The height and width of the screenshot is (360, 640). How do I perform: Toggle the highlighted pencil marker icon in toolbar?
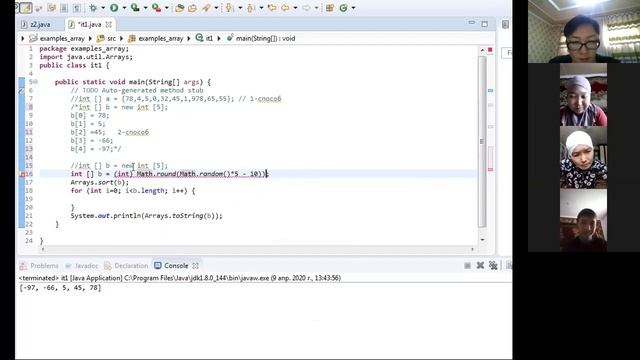[25, 8]
